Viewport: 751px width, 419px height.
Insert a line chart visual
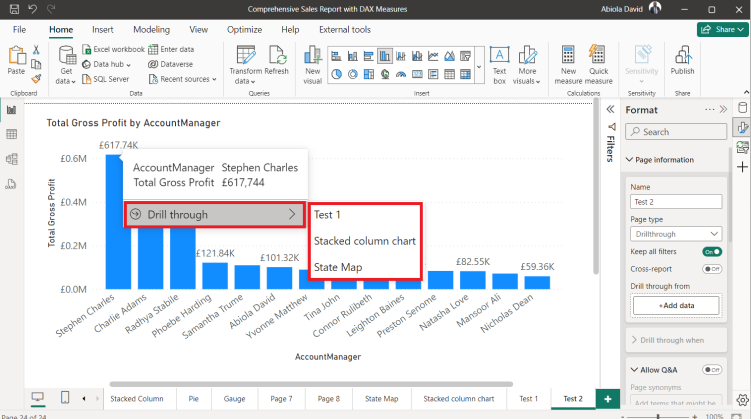(x=433, y=56)
